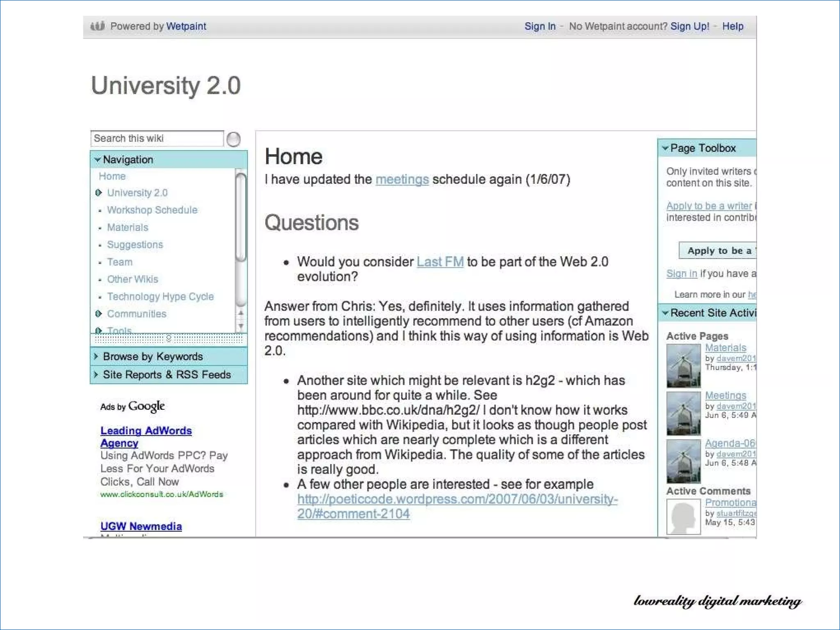Image resolution: width=840 pixels, height=630 pixels.
Task: Click the University 2.0 tree bullet icon
Action: (x=98, y=193)
